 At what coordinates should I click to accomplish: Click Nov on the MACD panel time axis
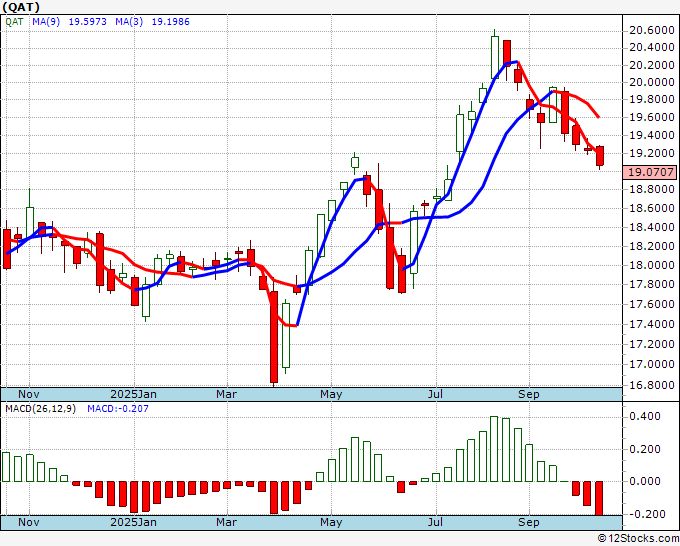coord(29,522)
